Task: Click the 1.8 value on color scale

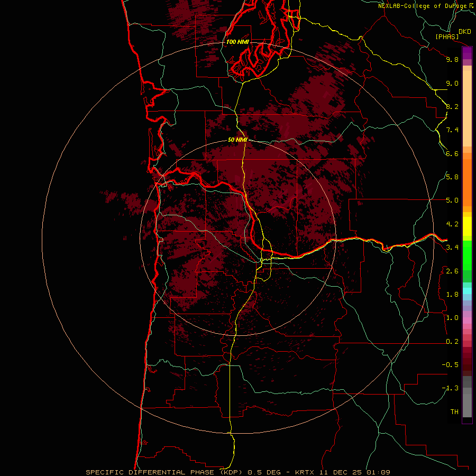Action: (452, 295)
